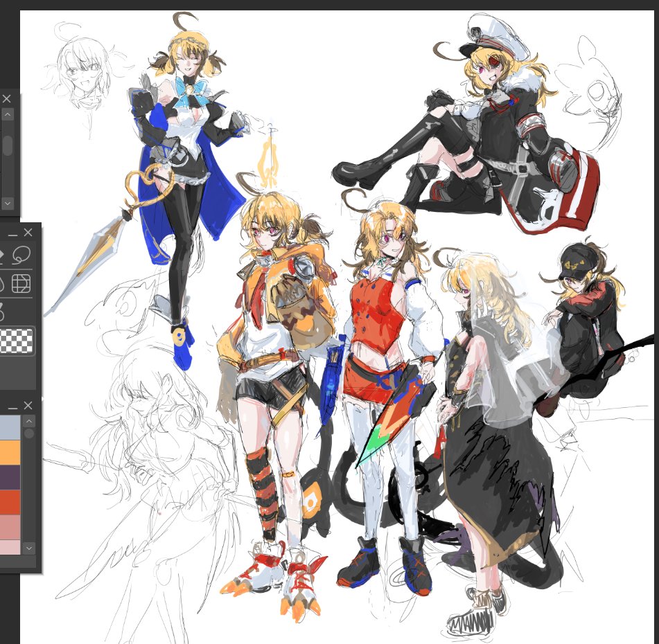Pick the red-orange swatch
The image size is (659, 644).
click(10, 501)
